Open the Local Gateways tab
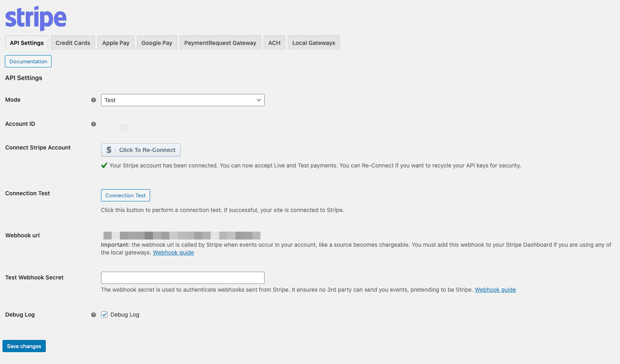 [x=314, y=43]
